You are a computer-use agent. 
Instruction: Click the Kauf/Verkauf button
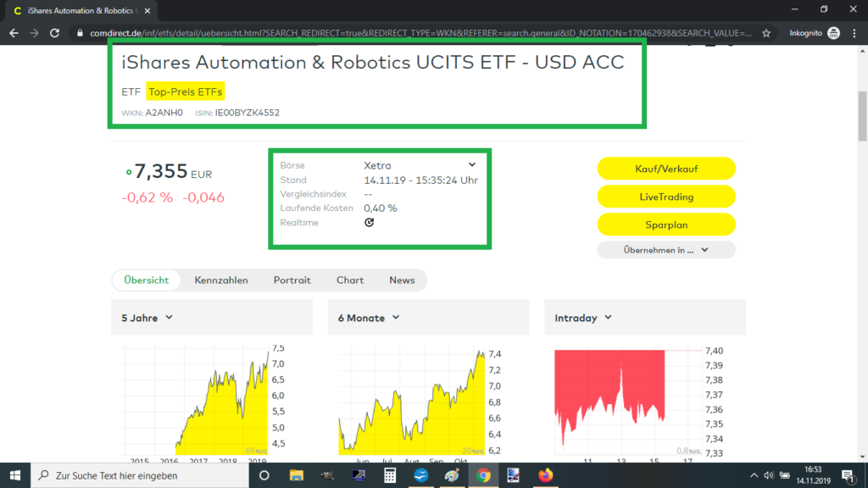pos(666,169)
